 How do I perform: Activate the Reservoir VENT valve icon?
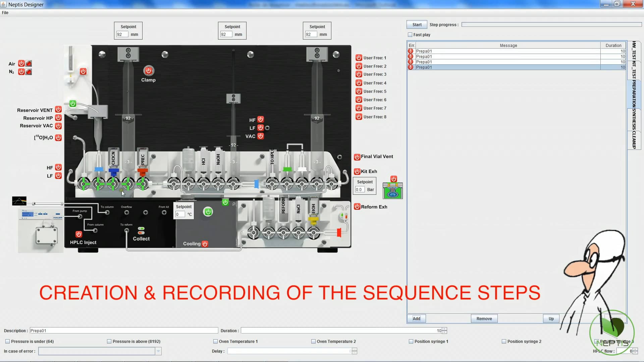(x=58, y=109)
